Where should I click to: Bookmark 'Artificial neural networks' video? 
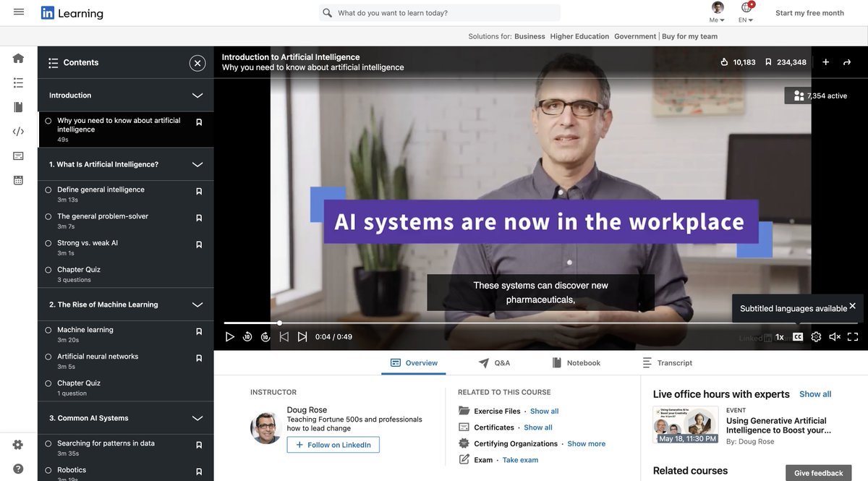[199, 358]
